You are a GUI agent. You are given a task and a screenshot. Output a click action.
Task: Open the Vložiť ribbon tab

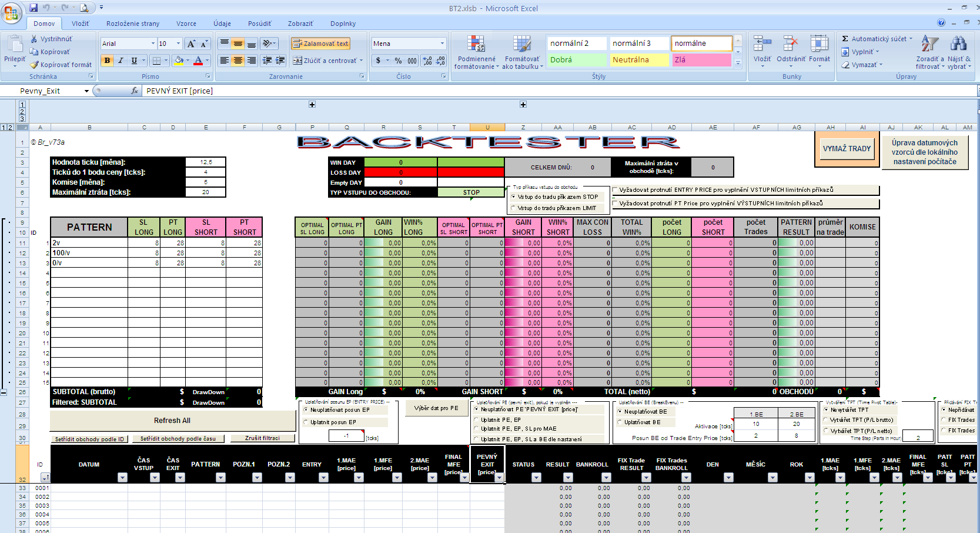point(81,24)
